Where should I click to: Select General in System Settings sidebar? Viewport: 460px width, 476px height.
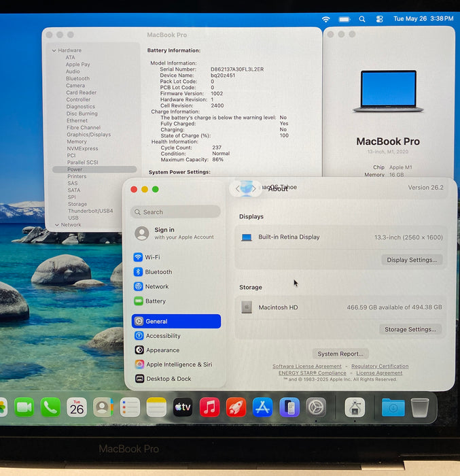[176, 321]
